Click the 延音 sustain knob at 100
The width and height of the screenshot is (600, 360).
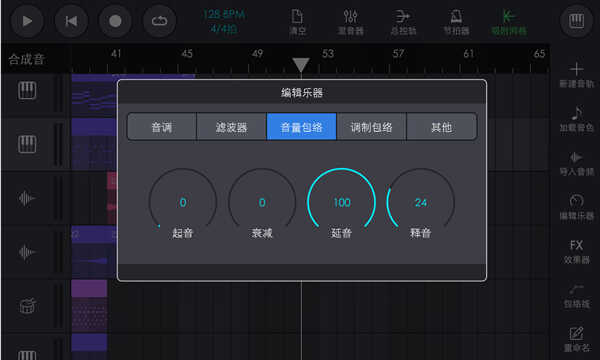click(x=341, y=202)
